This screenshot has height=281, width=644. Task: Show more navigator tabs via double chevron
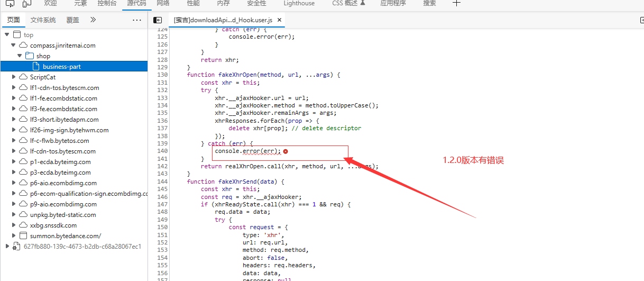point(93,20)
